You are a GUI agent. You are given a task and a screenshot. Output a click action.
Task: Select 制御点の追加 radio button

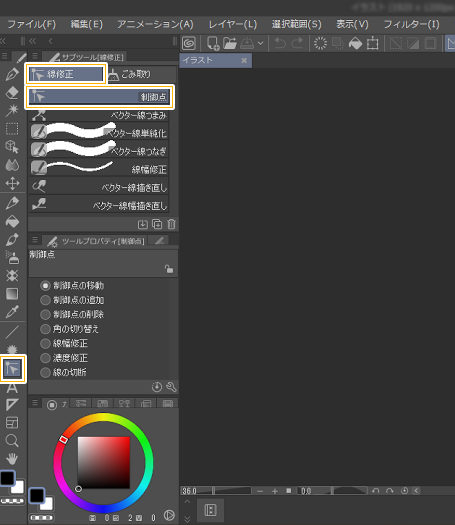pos(45,300)
